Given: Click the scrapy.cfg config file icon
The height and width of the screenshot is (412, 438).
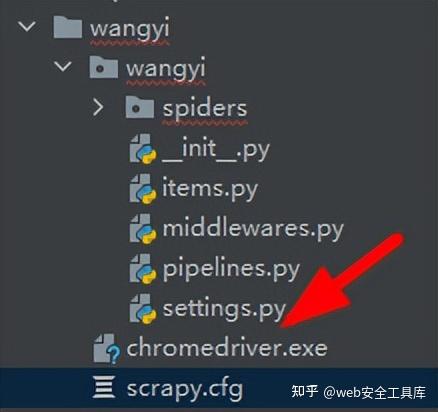Looking at the screenshot, I should (104, 387).
